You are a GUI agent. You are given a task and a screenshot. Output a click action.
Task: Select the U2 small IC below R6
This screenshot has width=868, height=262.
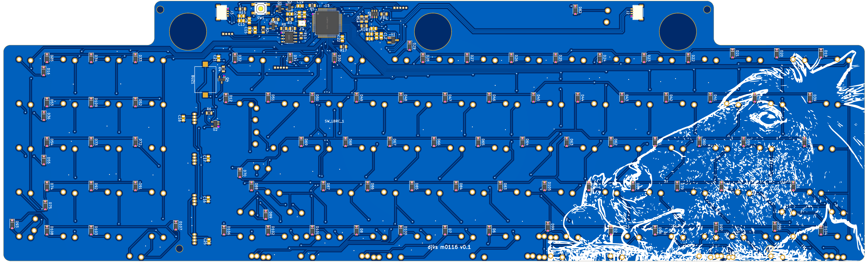tap(216, 124)
